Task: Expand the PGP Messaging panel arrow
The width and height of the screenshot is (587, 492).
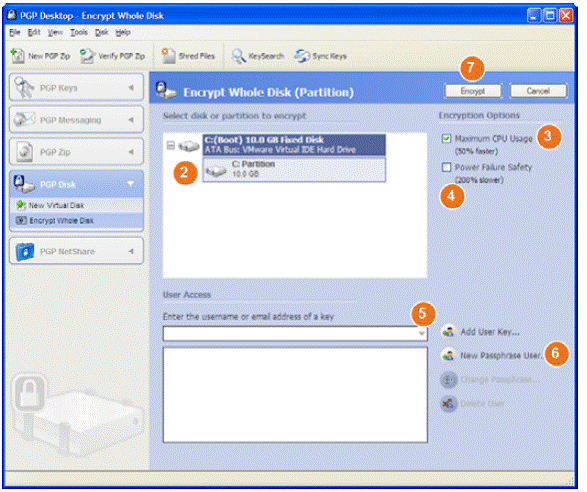Action: 131,120
